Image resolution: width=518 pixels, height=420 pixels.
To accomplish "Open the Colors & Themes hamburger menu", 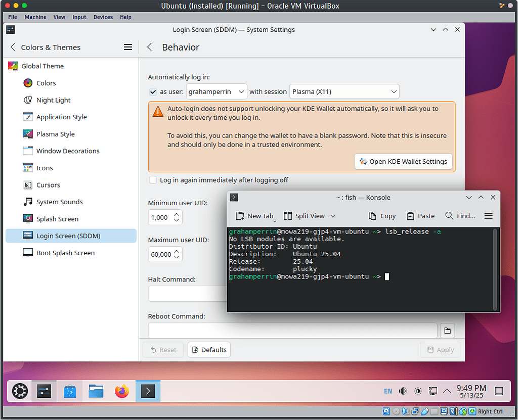I will [128, 47].
